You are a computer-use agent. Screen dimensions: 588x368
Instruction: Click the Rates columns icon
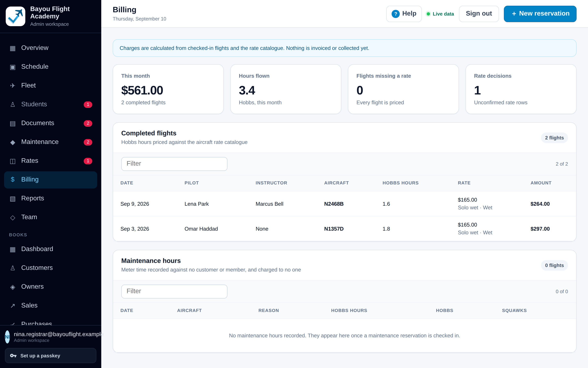click(x=13, y=161)
